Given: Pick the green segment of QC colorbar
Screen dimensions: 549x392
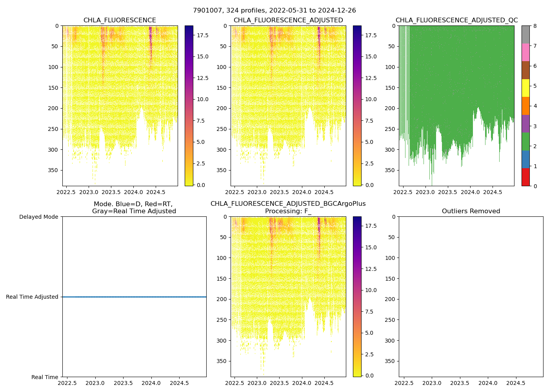Looking at the screenshot, I should (525, 142).
